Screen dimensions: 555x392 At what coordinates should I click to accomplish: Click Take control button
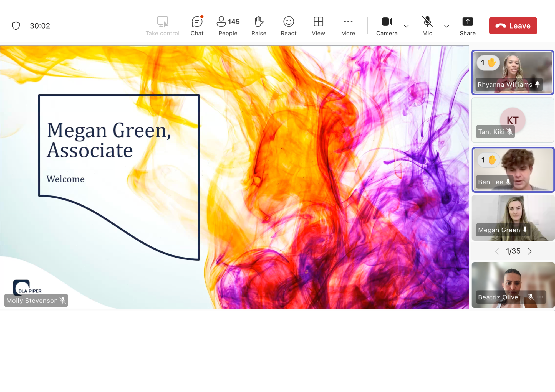pyautogui.click(x=163, y=26)
